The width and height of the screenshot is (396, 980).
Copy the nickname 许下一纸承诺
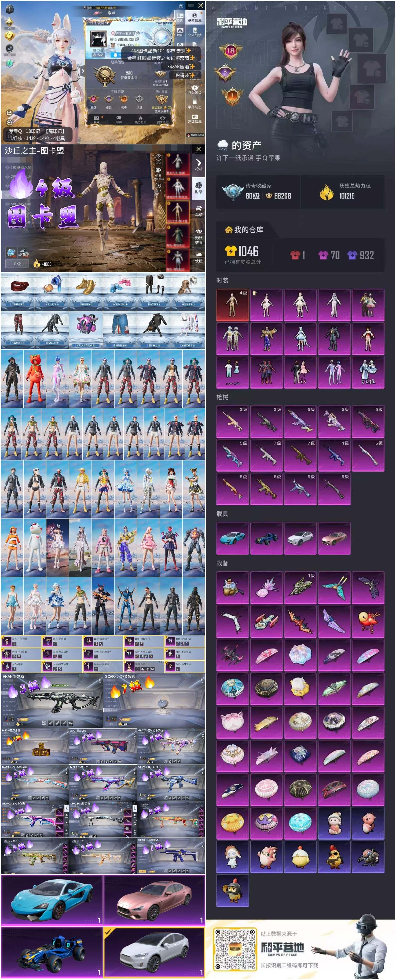point(138,34)
